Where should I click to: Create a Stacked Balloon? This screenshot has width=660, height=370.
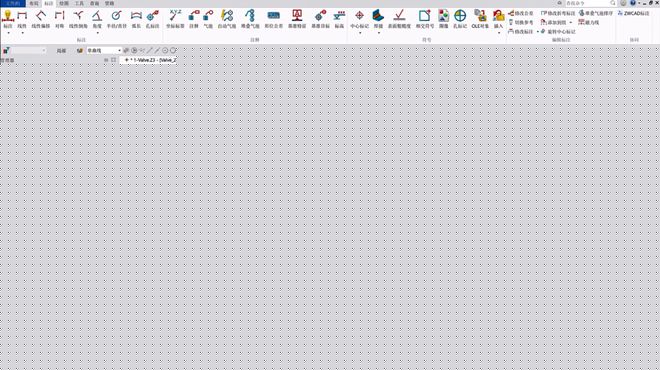click(250, 19)
